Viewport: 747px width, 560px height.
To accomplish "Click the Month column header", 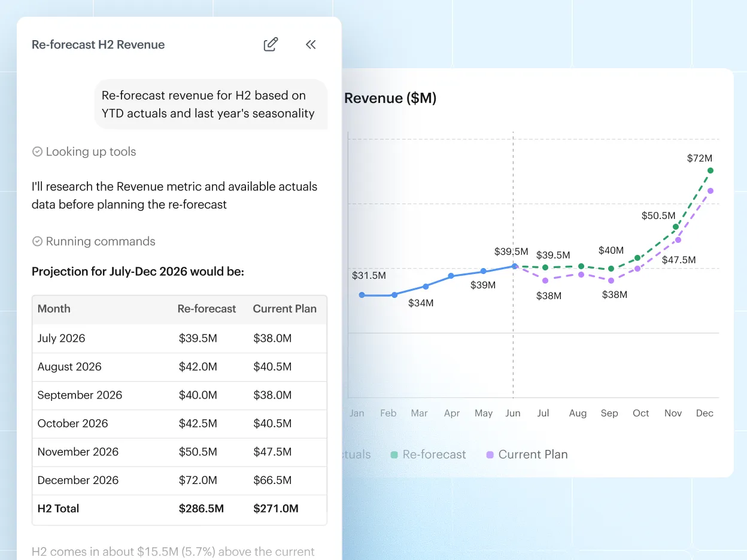I will pos(54,309).
